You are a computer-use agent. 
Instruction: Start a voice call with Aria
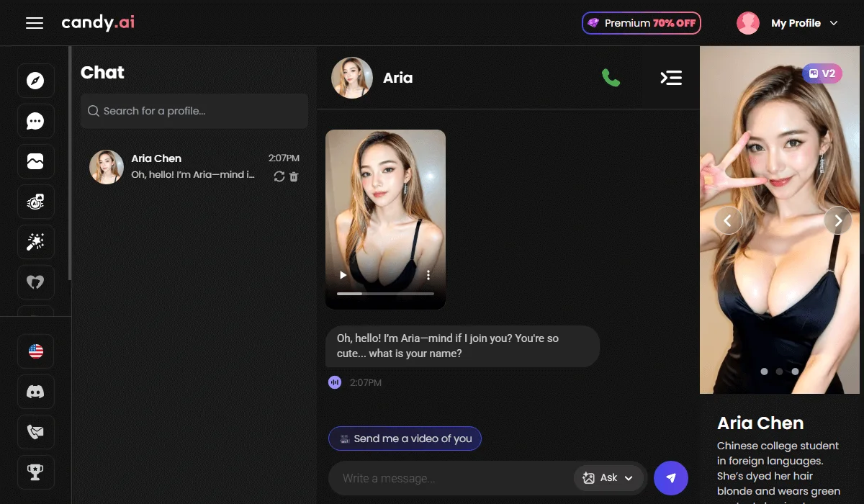pyautogui.click(x=611, y=78)
